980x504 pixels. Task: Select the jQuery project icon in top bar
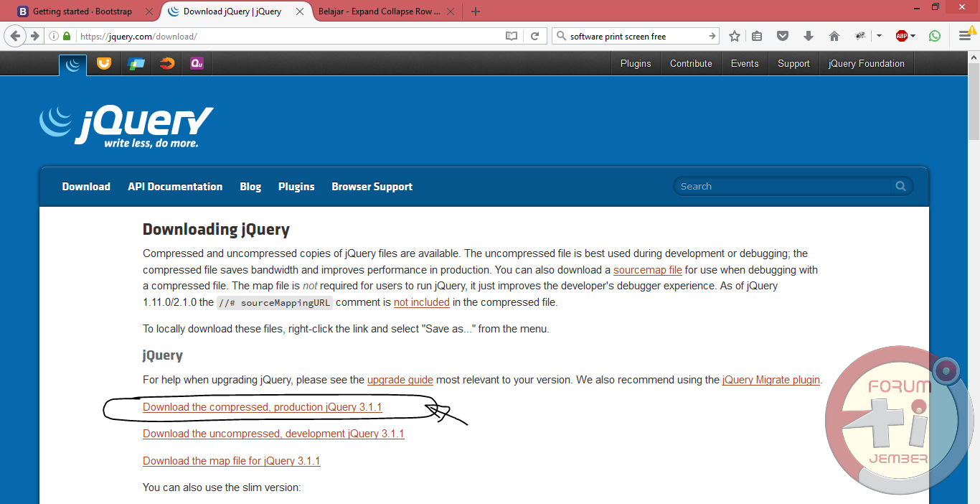pos(72,64)
